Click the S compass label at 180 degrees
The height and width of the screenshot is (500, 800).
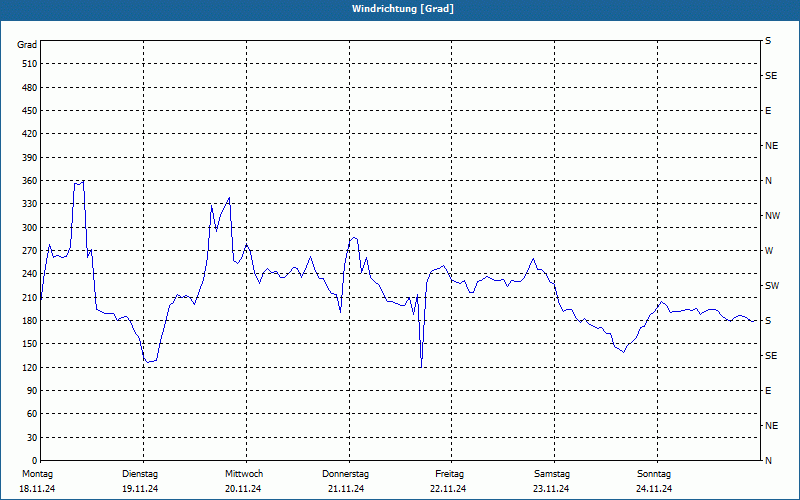pos(768,321)
